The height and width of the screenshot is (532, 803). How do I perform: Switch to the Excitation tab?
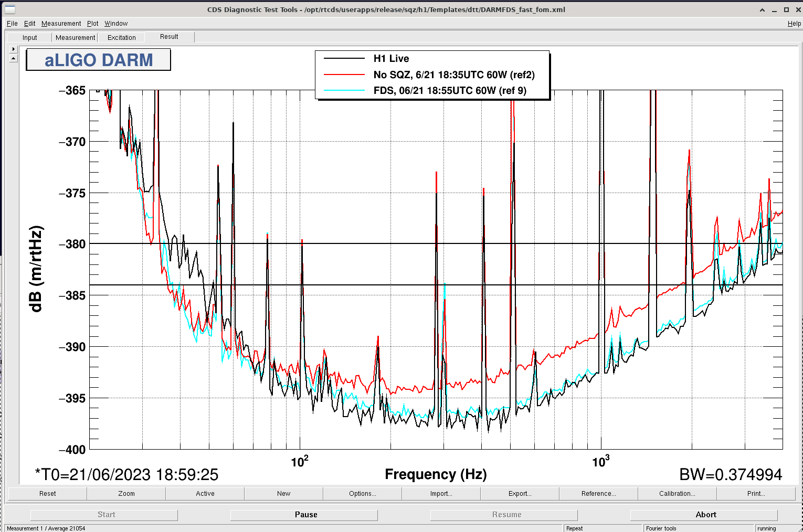[121, 38]
